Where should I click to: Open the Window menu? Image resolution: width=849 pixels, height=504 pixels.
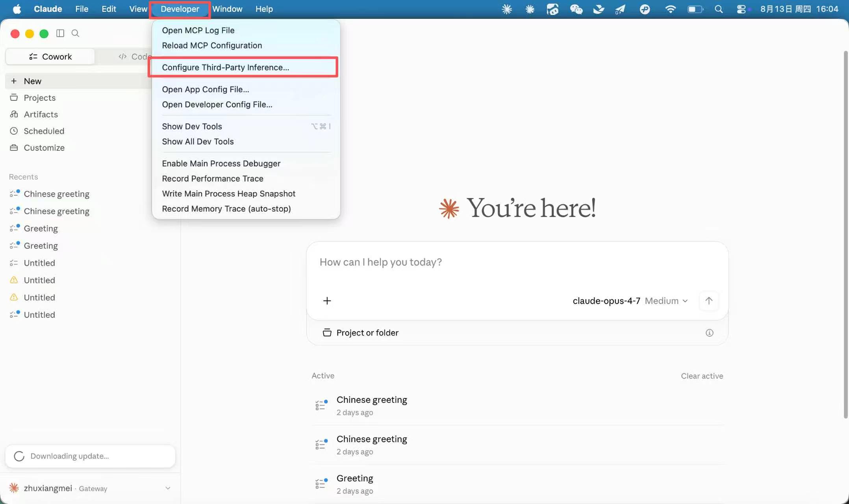pos(227,9)
